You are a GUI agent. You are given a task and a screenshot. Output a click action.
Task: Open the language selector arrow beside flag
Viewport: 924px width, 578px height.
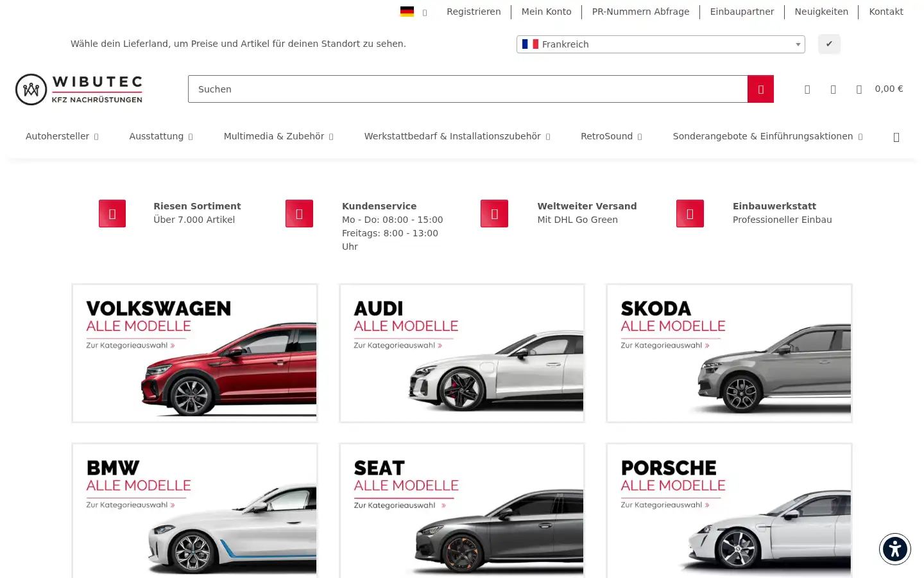point(425,12)
